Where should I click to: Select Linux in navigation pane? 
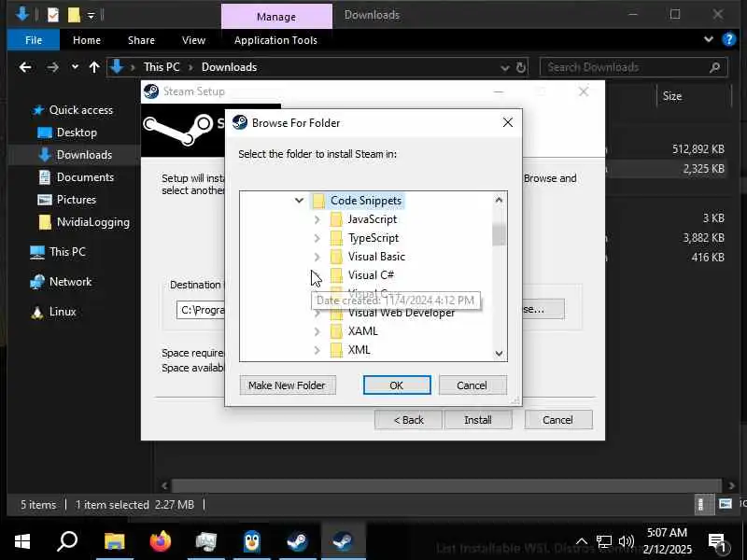pos(63,312)
